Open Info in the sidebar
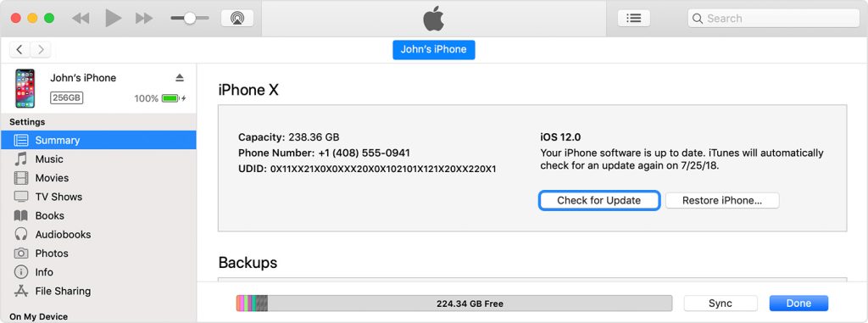This screenshot has height=323, width=868. [98, 272]
